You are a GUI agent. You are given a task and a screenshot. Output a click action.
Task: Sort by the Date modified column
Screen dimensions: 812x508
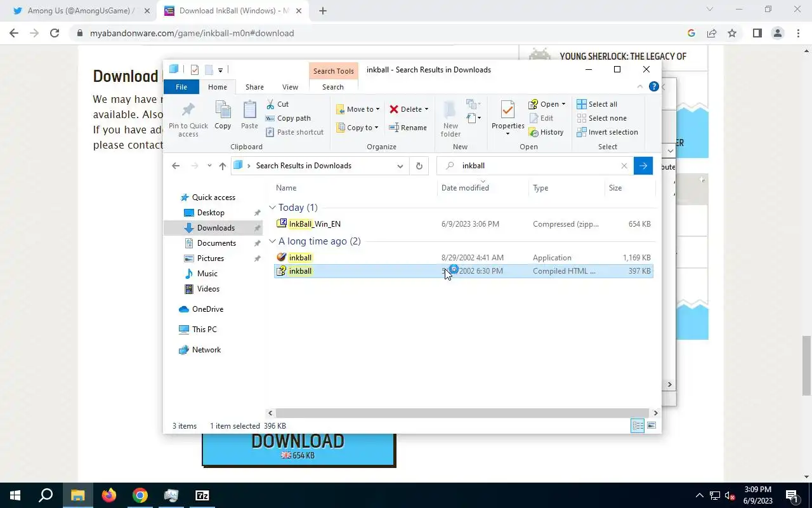pyautogui.click(x=483, y=188)
